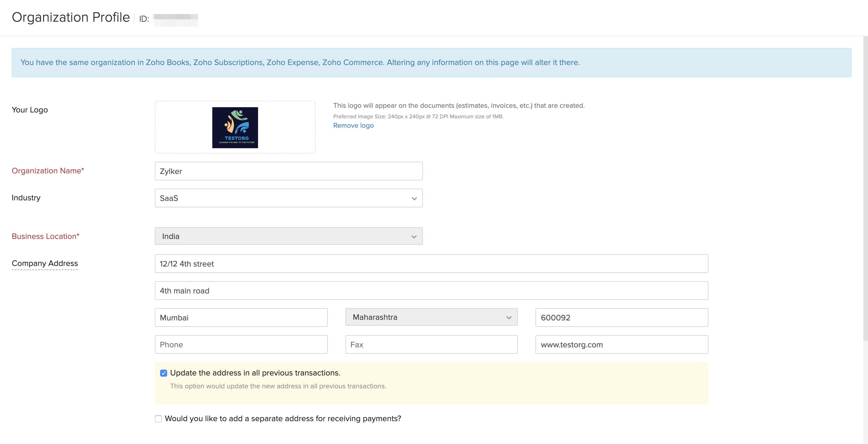Click the unchecked separate payment address checkbox
This screenshot has width=868, height=444.
[x=158, y=419]
